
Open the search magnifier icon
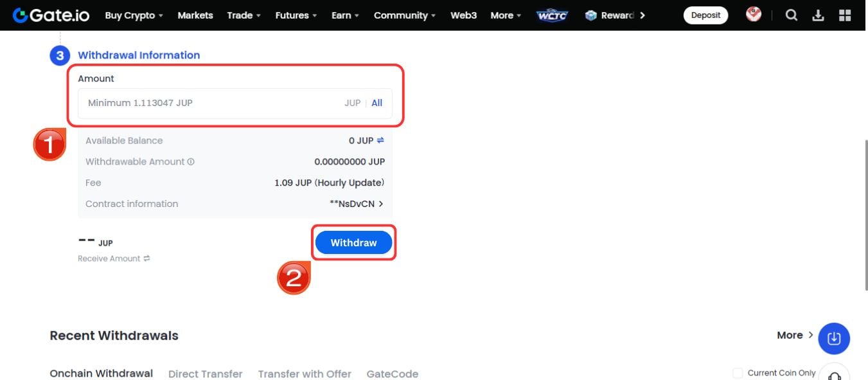point(792,15)
